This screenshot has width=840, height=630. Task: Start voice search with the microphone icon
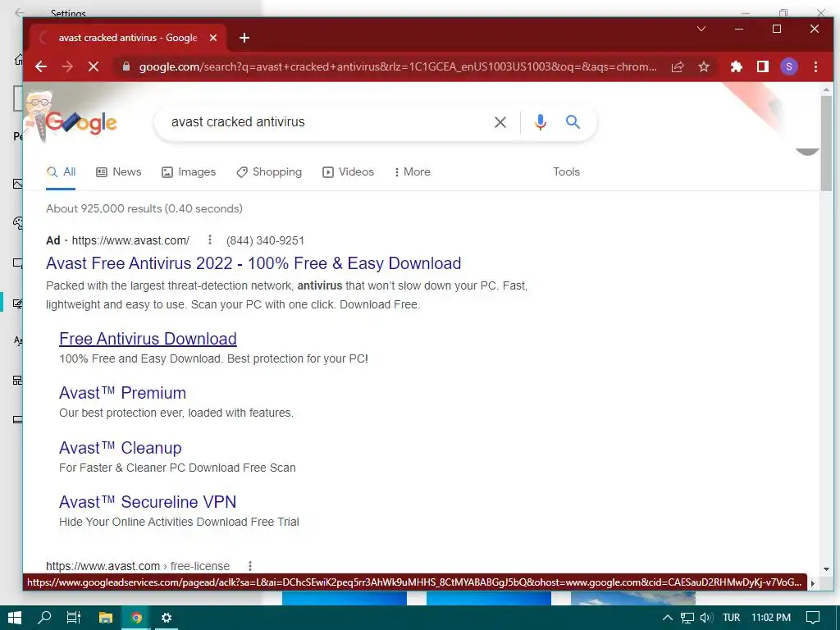541,122
